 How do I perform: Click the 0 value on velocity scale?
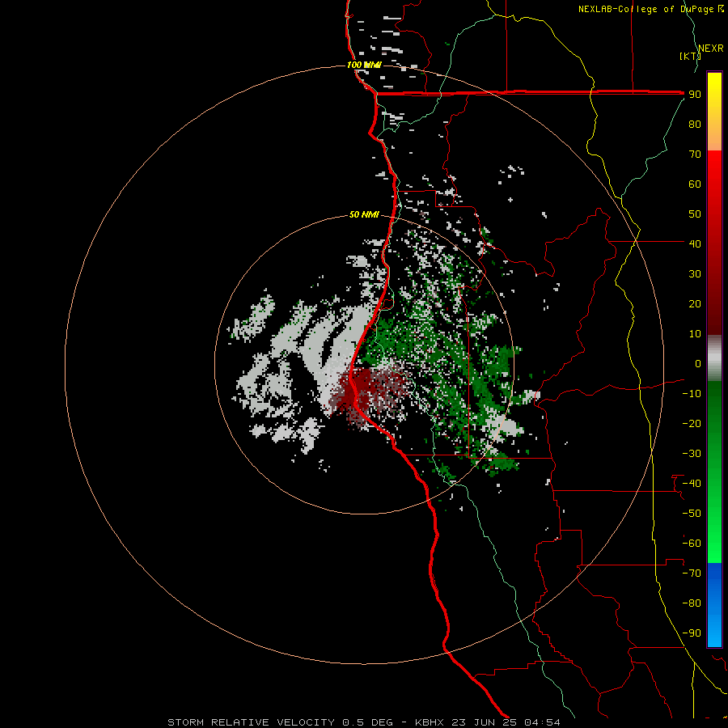point(698,364)
